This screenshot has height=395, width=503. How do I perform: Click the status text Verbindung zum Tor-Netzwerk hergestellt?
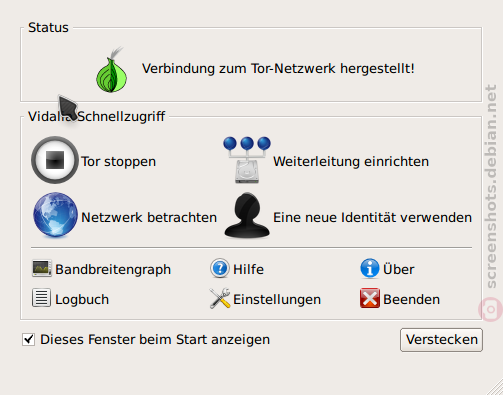coord(278,69)
